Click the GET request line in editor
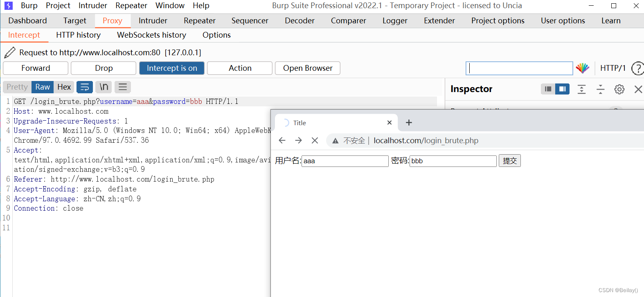This screenshot has width=644, height=297. click(126, 101)
